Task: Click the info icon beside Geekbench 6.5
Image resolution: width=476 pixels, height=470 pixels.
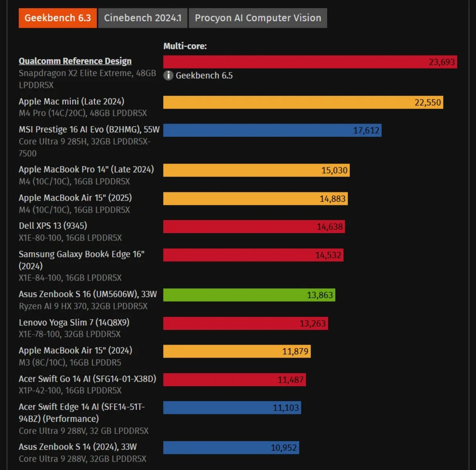Action: point(168,75)
